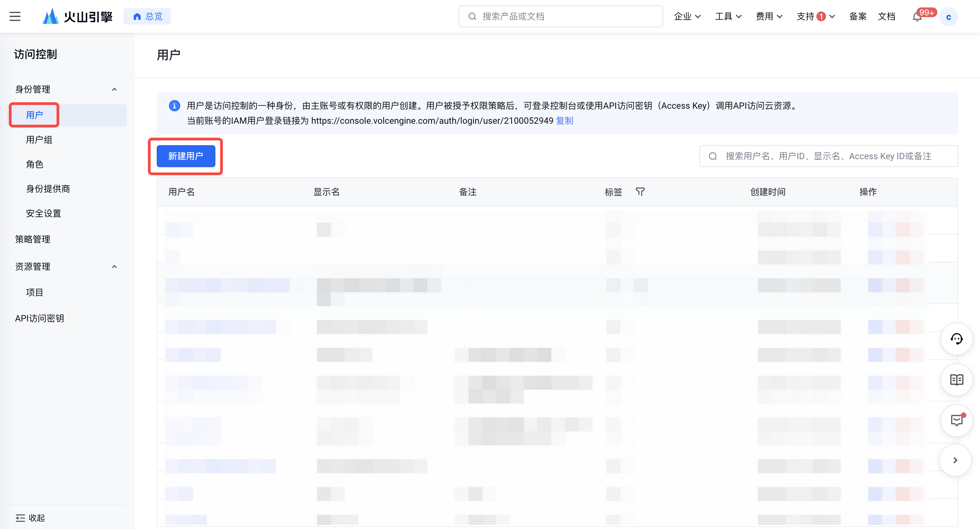Select 策略管理 in the sidebar
Image resolution: width=980 pixels, height=529 pixels.
tap(33, 239)
